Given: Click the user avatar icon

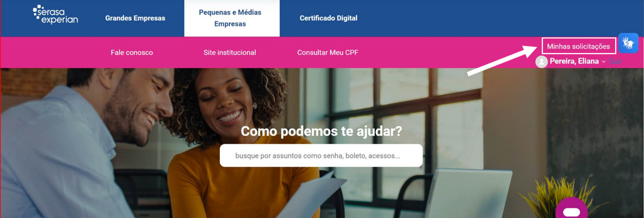Looking at the screenshot, I should (541, 62).
